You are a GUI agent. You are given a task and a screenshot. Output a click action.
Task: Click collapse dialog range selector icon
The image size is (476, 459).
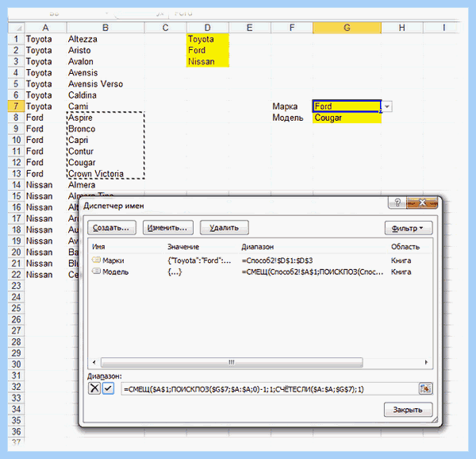(x=425, y=388)
